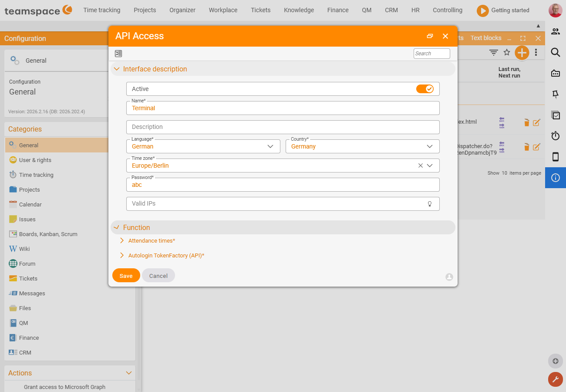Click the pin icon in right sidebar

[x=556, y=94]
